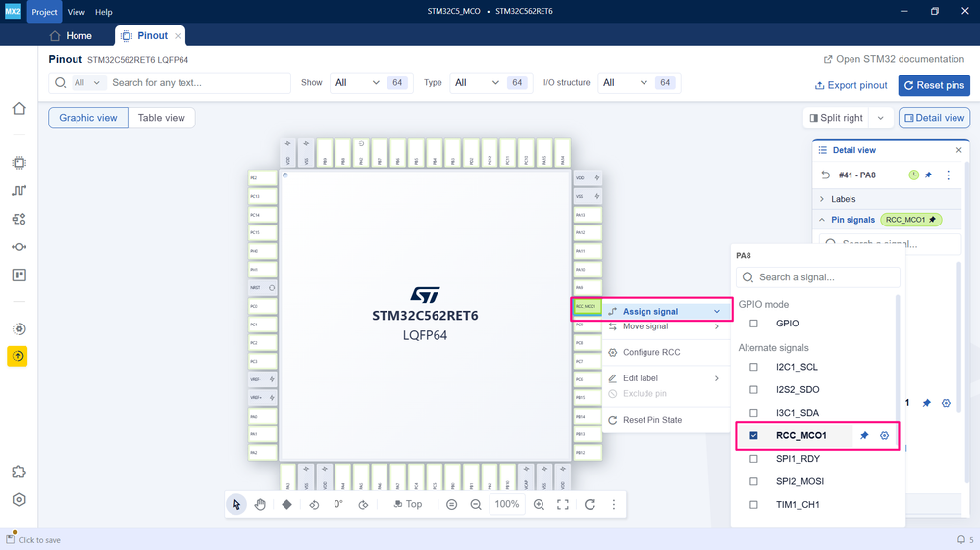Open the Help menu
The image size is (980, 550).
(104, 12)
